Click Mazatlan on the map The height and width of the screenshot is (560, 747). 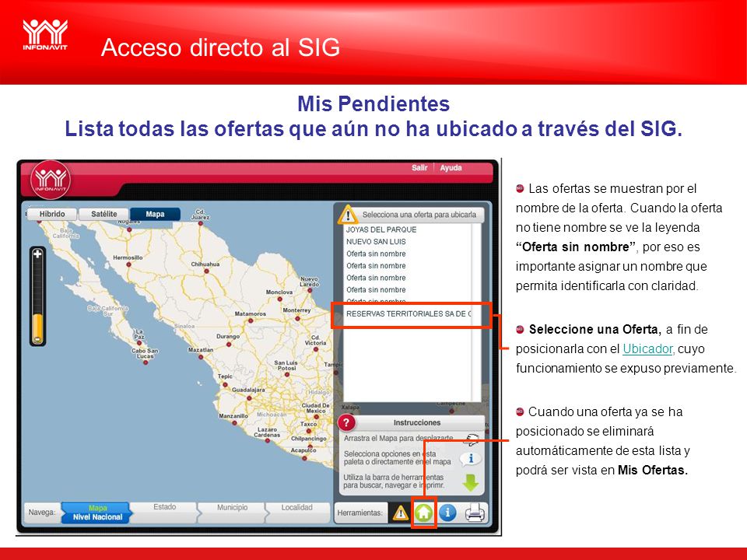click(x=201, y=352)
